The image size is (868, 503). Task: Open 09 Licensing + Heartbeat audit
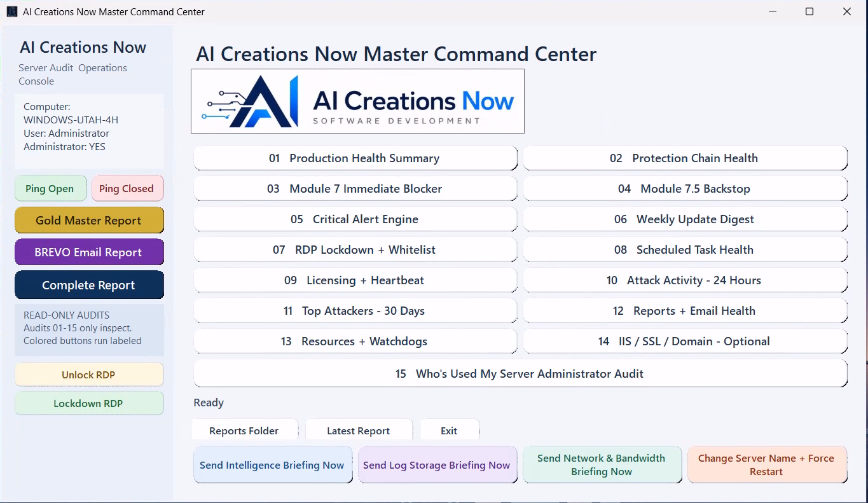355,280
